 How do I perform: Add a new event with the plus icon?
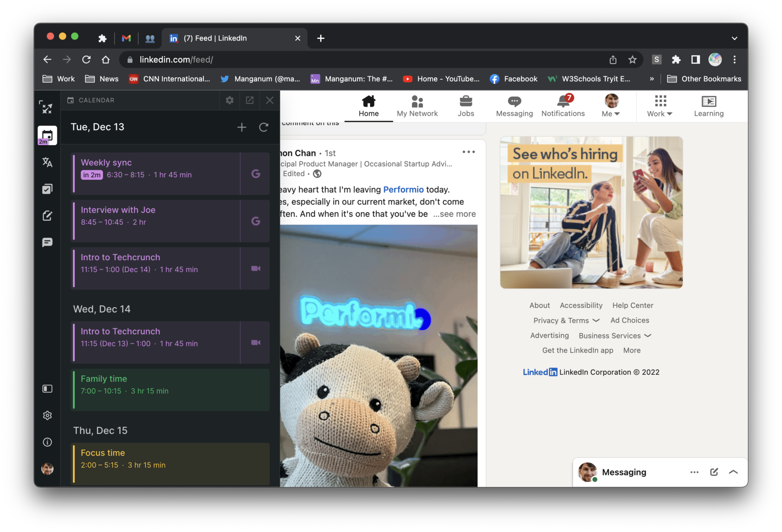click(x=242, y=127)
